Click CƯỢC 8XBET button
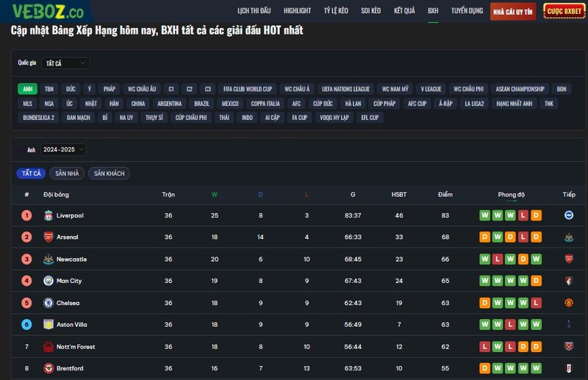This screenshot has width=588, height=380. [564, 11]
